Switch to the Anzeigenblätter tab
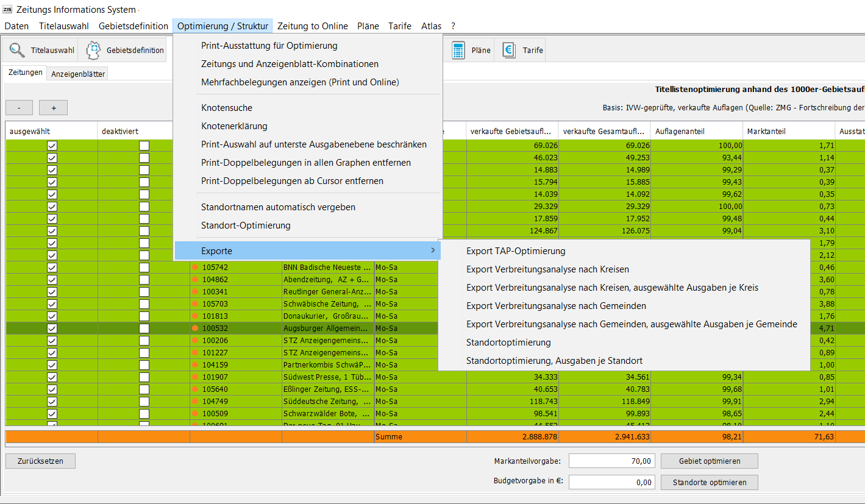Image resolution: width=865 pixels, height=504 pixels. (77, 72)
